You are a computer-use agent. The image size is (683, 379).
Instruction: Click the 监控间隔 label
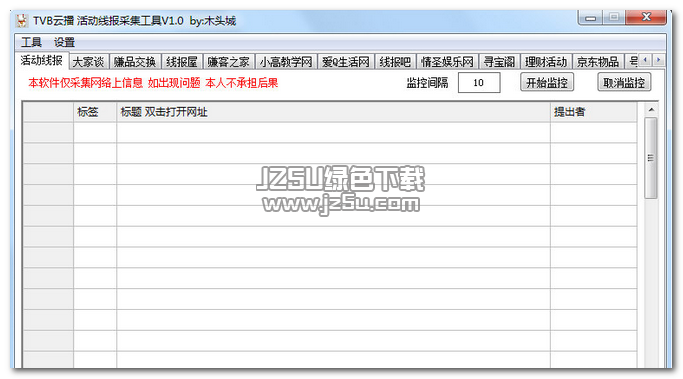coord(427,83)
